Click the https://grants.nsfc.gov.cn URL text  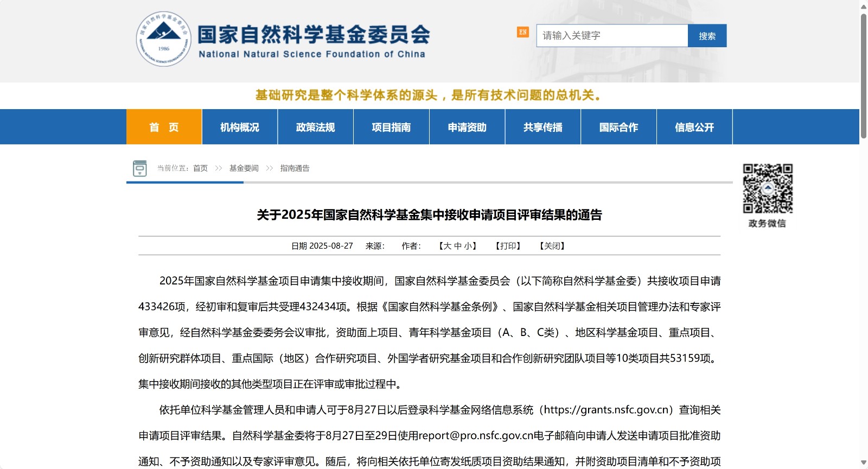click(607, 410)
